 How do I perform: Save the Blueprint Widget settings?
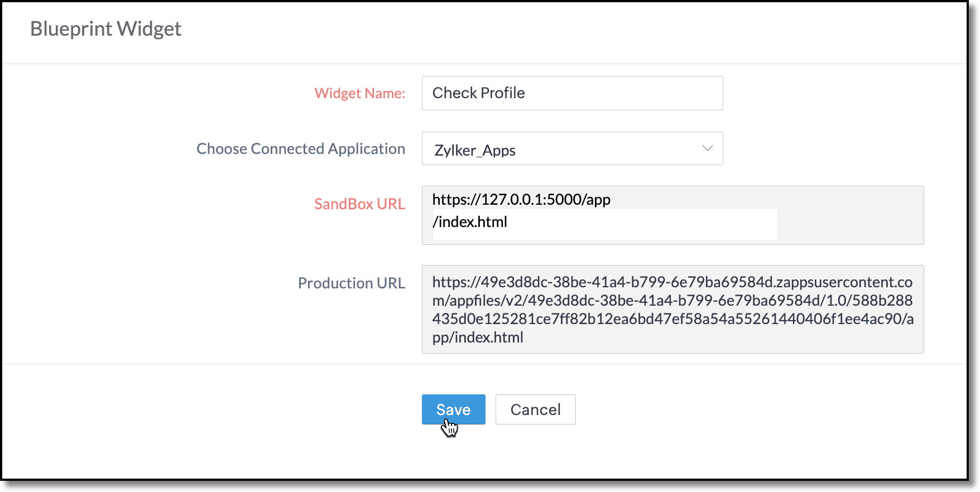[x=453, y=409]
